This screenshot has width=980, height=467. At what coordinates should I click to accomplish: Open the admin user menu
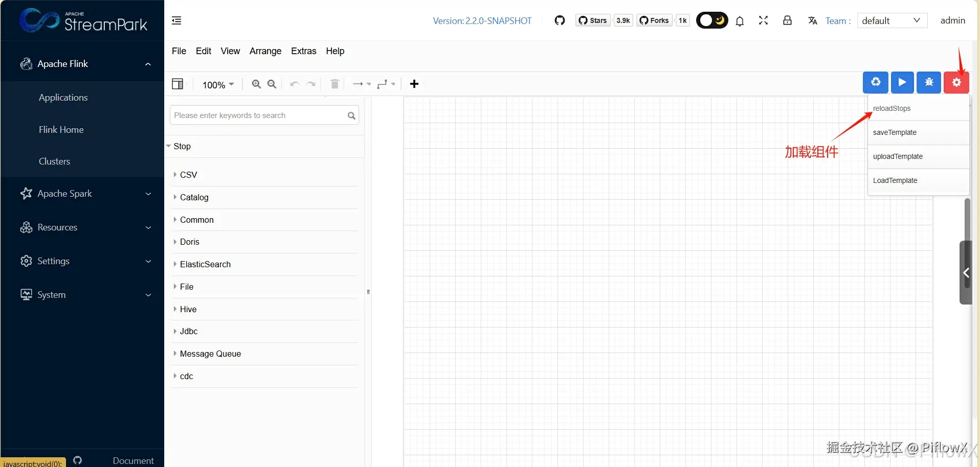(x=952, y=20)
